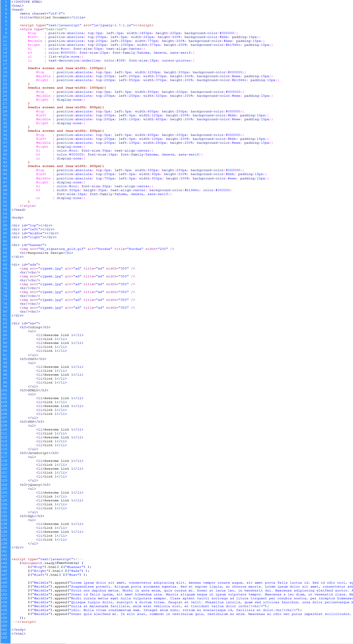Screen dimensions: 353x644
Task: Click the div id="left" line
Action: (33, 229)
